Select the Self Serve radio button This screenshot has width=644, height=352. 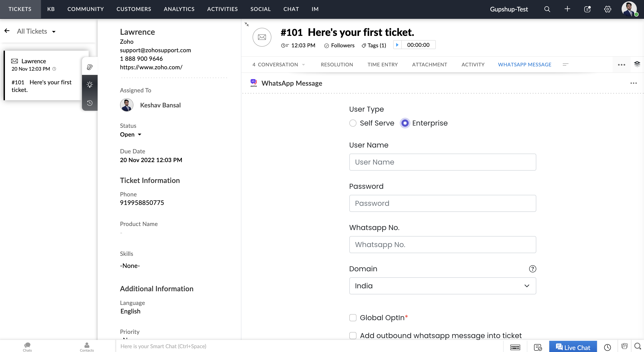pyautogui.click(x=353, y=123)
